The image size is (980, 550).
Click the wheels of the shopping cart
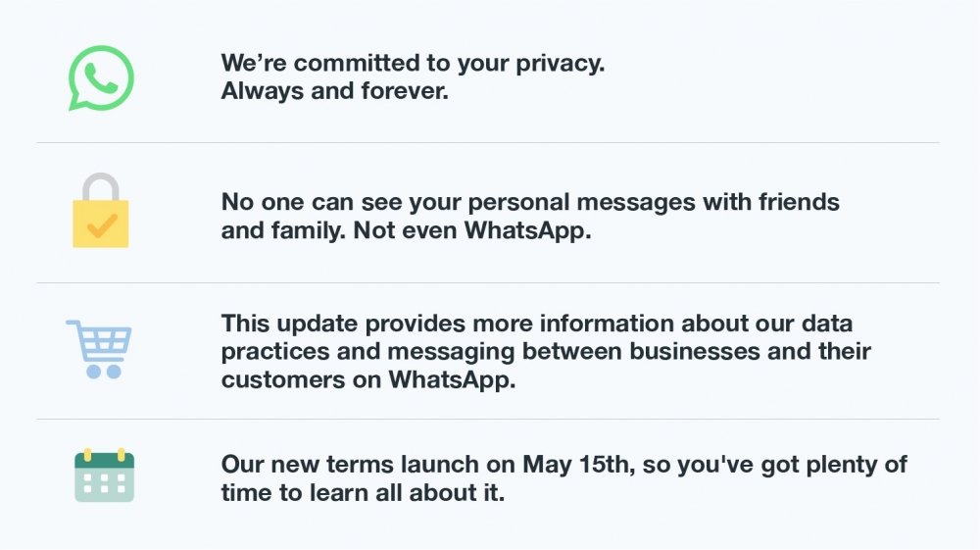[103, 372]
